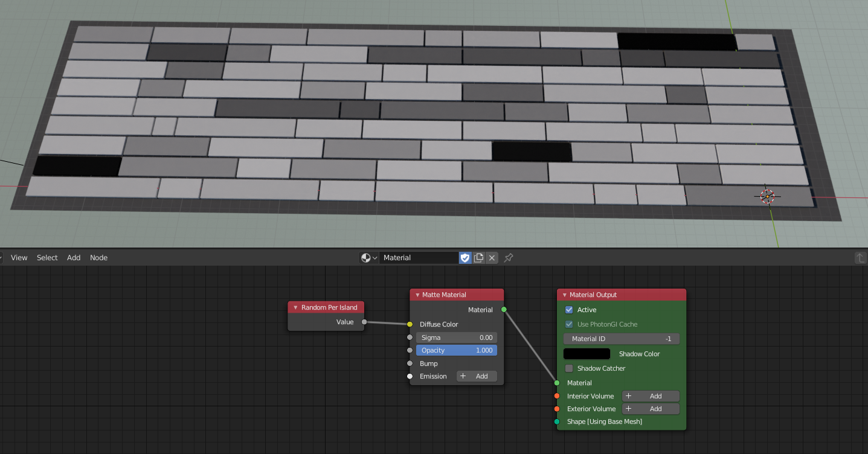Click the Material name input field
The image size is (868, 454).
418,258
